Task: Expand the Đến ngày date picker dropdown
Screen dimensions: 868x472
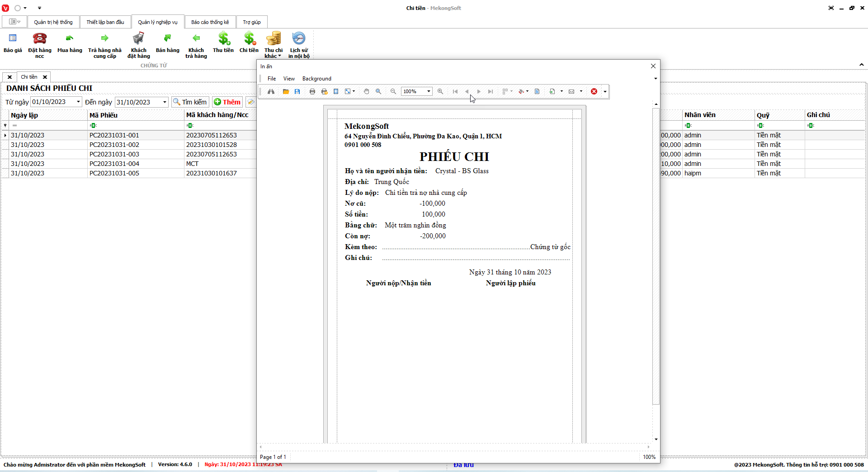Action: [165, 102]
